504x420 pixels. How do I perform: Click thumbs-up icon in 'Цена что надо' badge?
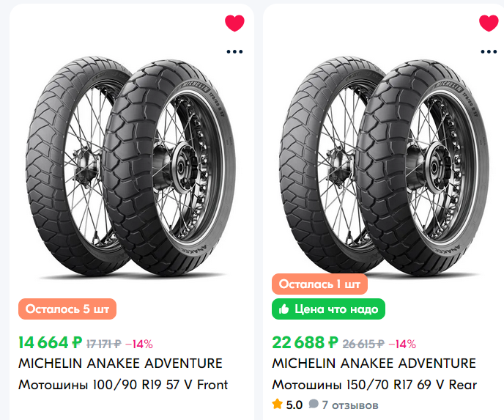point(284,309)
